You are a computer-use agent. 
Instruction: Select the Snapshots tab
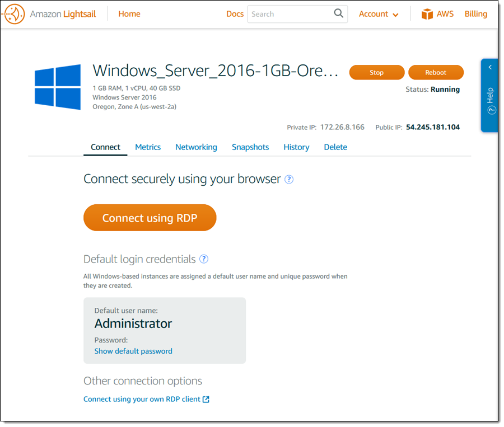pyautogui.click(x=250, y=147)
